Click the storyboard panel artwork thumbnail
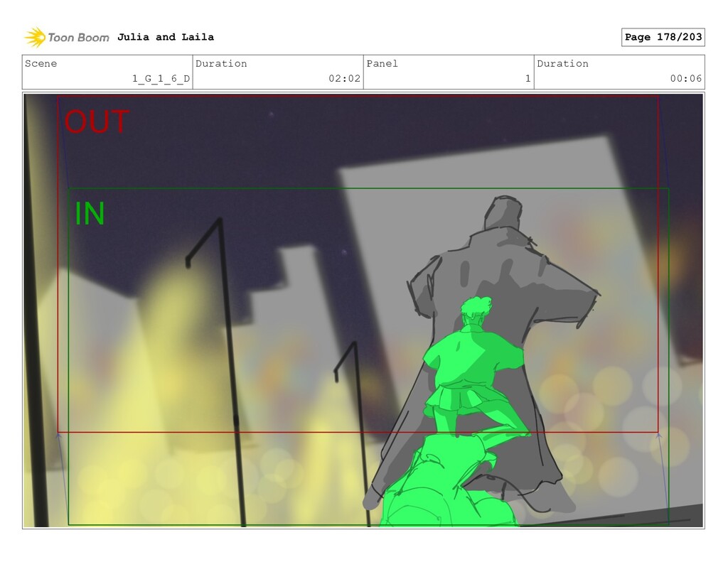 point(363,310)
